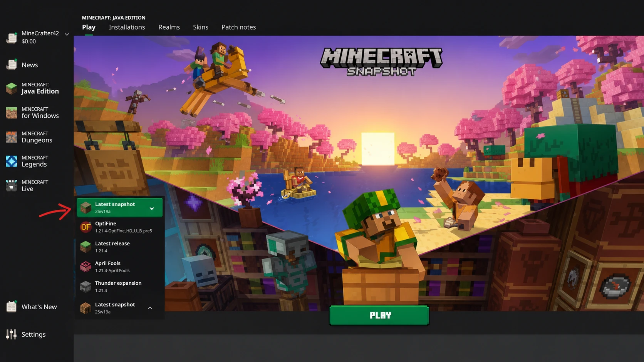Open the What's New notepad icon

coord(12,306)
